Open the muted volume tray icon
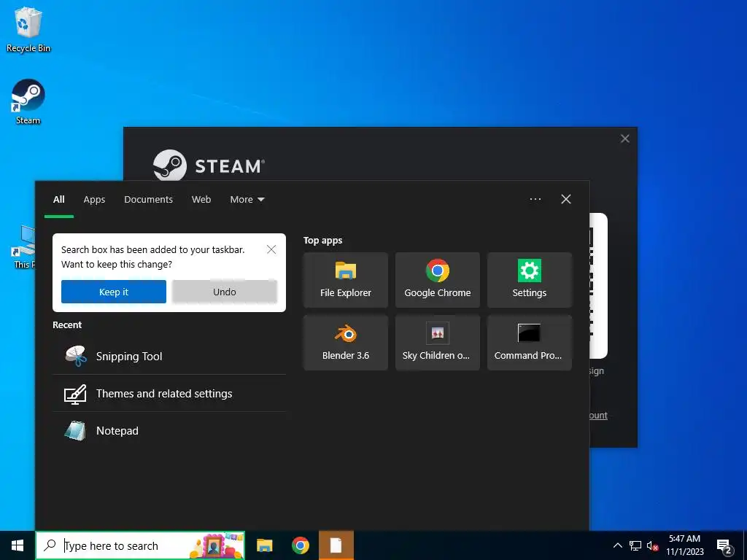The image size is (747, 560). [x=653, y=545]
